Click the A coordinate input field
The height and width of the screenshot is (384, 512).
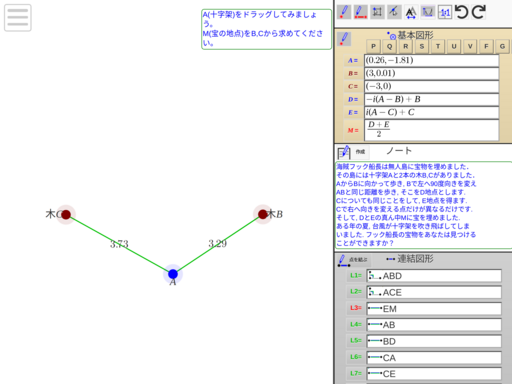tap(431, 60)
